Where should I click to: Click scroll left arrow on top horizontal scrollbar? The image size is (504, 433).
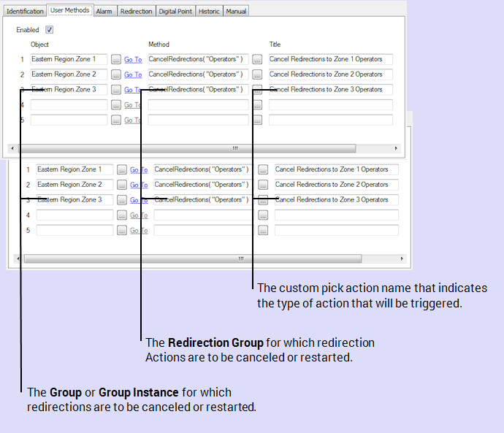(12, 147)
